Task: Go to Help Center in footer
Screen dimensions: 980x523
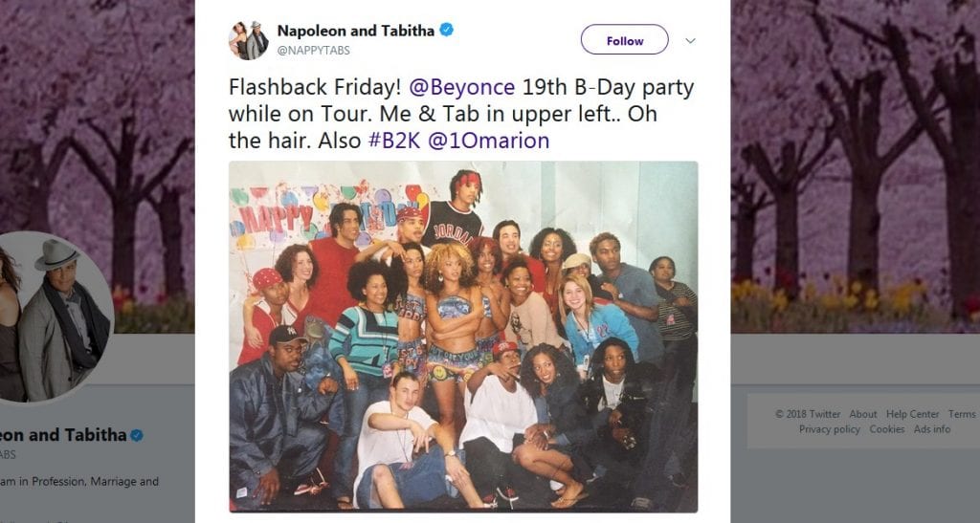Action: [912, 414]
